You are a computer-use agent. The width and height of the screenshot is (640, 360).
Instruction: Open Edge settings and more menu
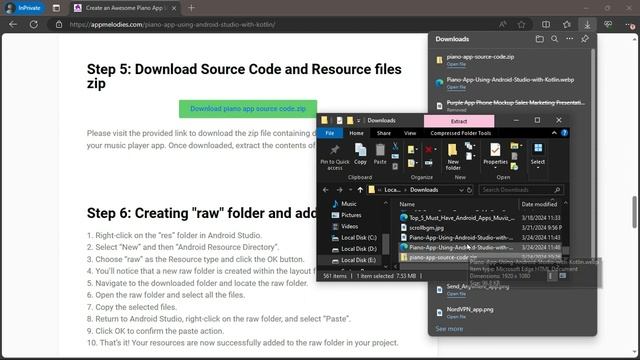coord(629,25)
